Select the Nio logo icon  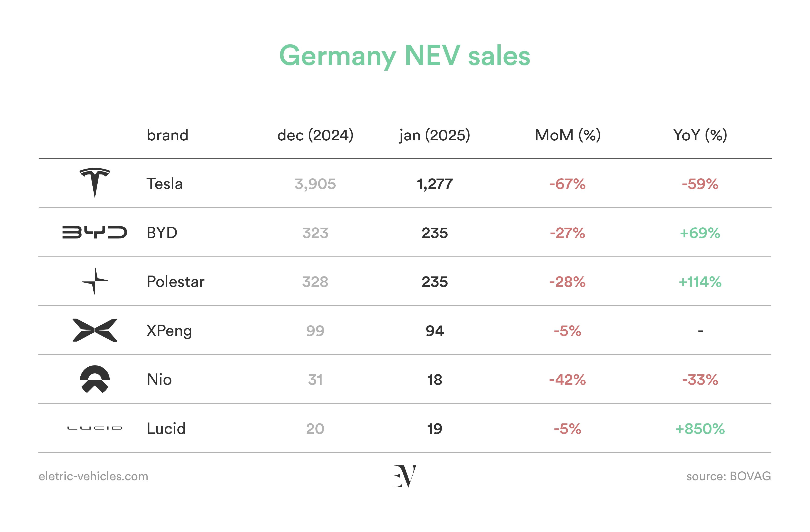point(95,379)
